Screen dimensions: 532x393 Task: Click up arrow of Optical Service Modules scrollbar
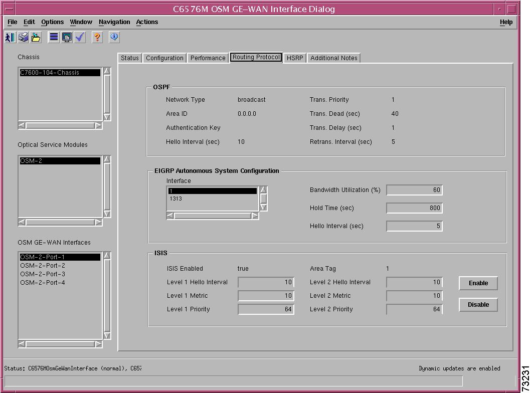point(107,159)
